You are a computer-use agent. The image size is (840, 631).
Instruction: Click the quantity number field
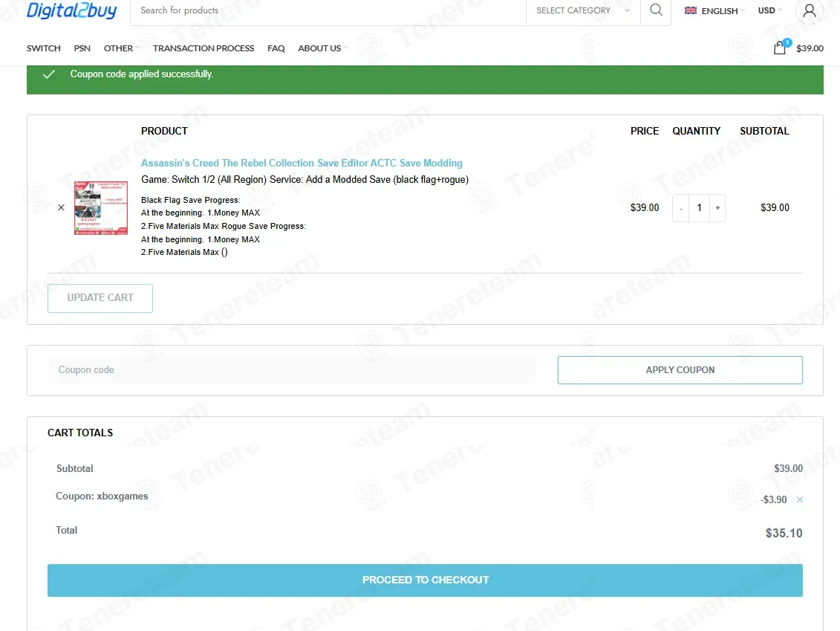699,208
